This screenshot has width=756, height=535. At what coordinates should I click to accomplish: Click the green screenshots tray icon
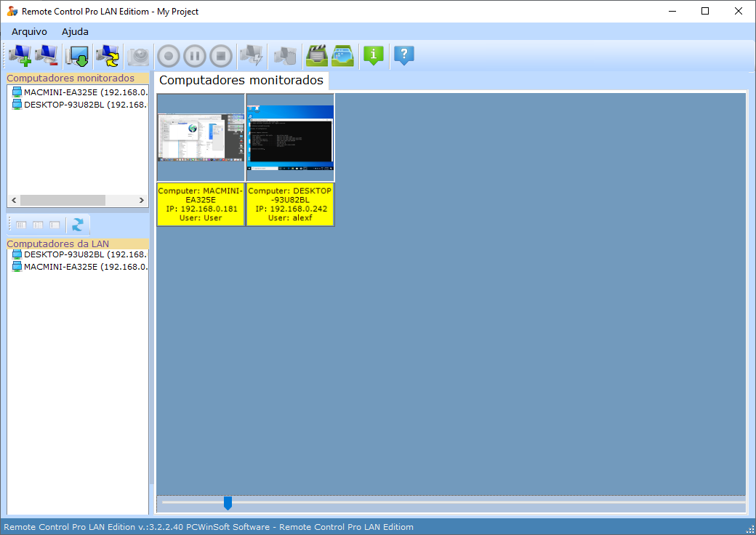tap(342, 55)
